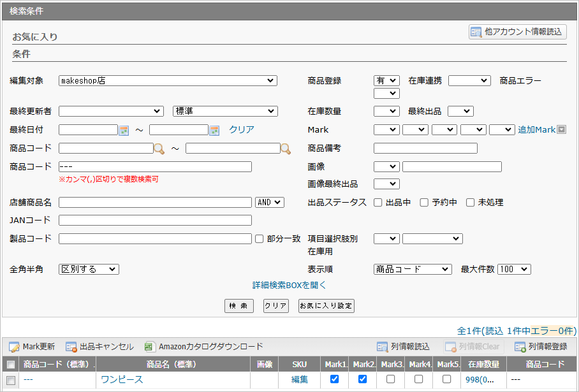Open calendar icon for 最終日付 start date
The image size is (579, 392).
click(x=124, y=130)
